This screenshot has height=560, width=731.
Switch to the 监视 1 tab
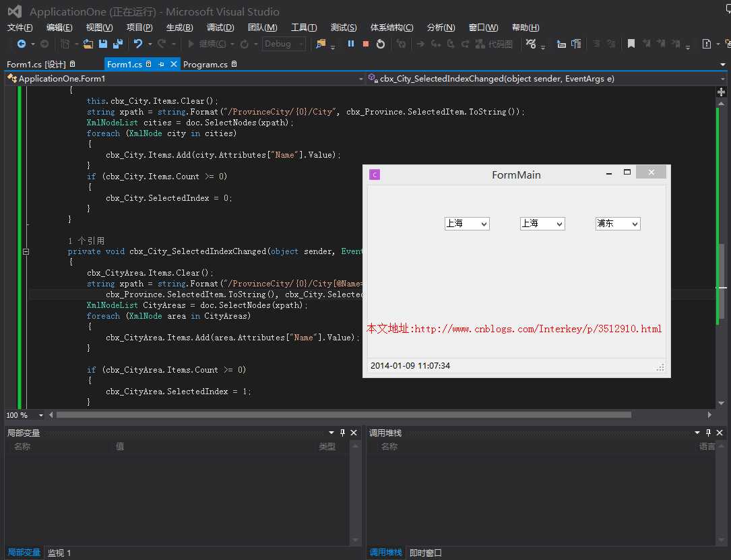[x=59, y=553]
